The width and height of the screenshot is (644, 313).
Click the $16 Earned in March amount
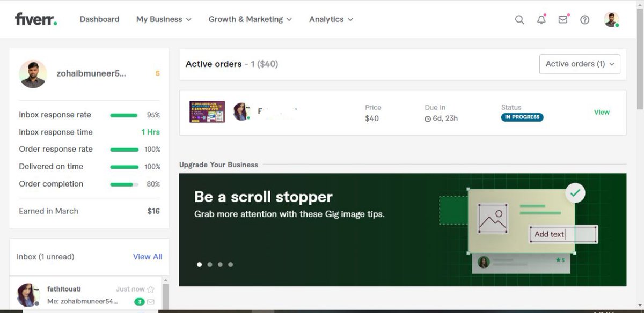[x=153, y=211]
